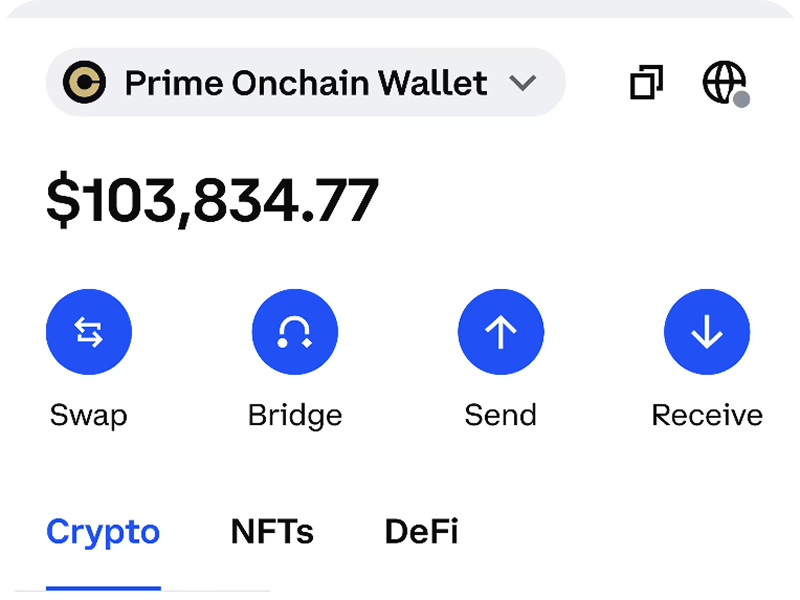Select the Crypto tab
This screenshot has height=600, width=800.
(103, 531)
